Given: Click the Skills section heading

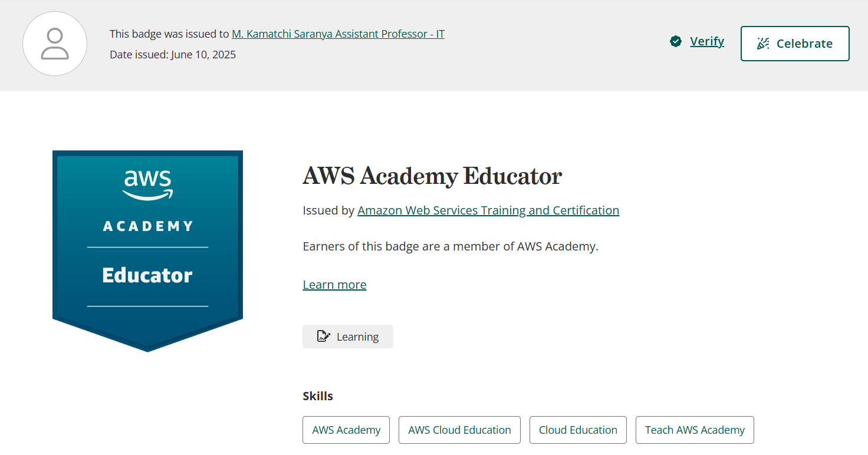Looking at the screenshot, I should click(318, 396).
